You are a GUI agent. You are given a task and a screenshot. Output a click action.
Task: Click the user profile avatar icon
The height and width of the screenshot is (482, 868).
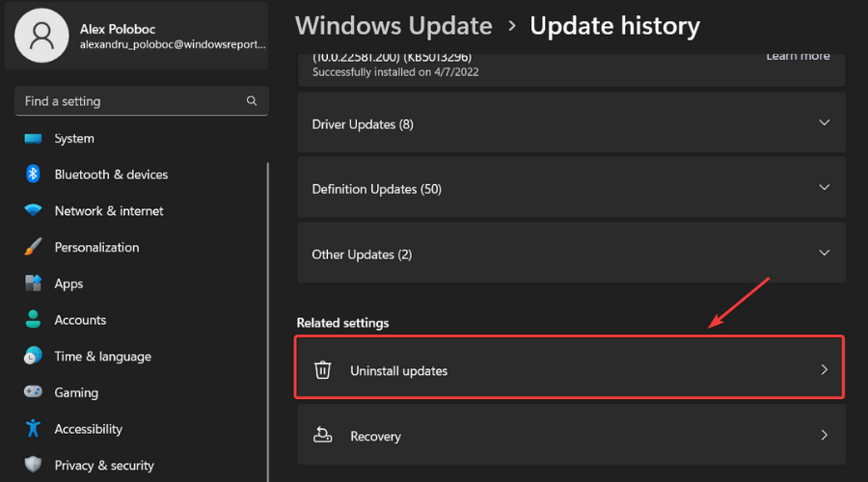(x=41, y=36)
